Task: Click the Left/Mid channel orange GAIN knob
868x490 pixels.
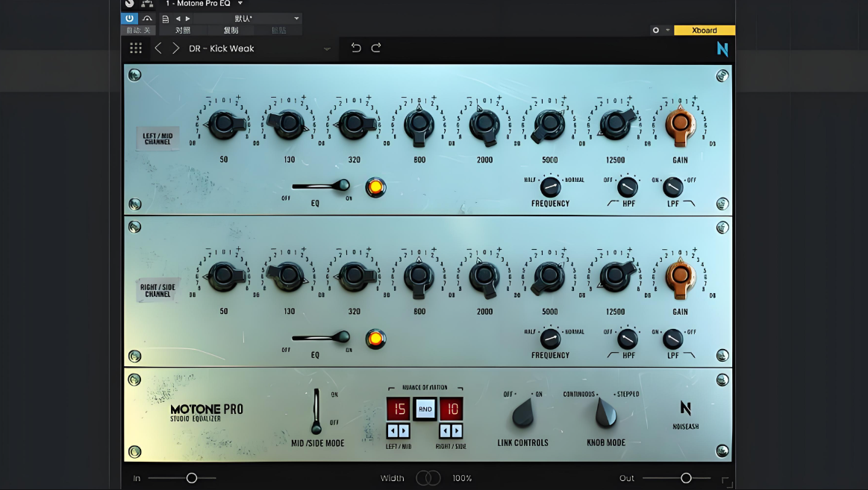Action: pyautogui.click(x=681, y=125)
